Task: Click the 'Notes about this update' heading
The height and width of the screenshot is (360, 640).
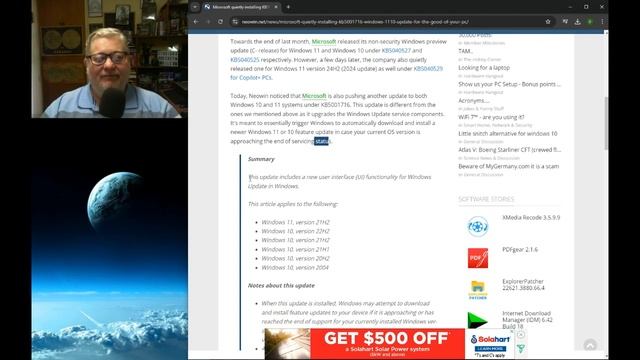Action: [x=281, y=286]
